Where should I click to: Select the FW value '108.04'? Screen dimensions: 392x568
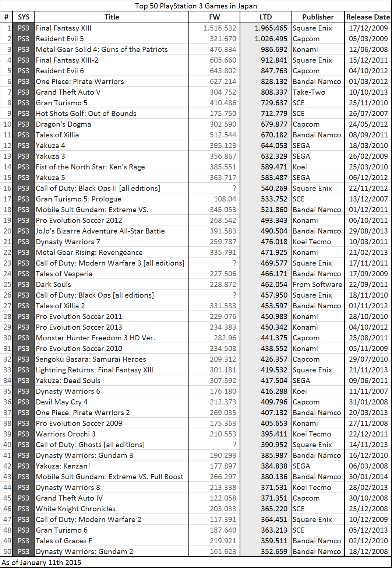[214, 199]
